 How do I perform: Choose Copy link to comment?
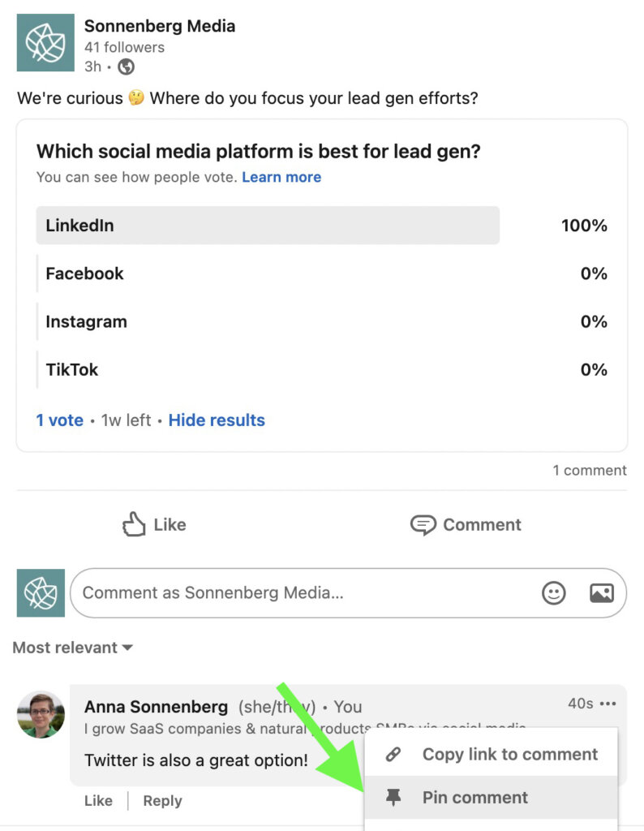pos(510,754)
